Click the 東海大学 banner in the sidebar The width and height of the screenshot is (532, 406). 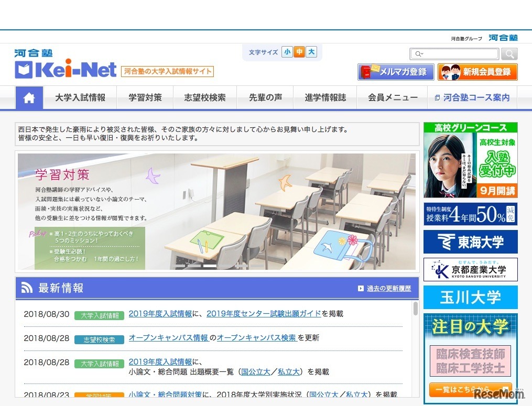pyautogui.click(x=470, y=242)
